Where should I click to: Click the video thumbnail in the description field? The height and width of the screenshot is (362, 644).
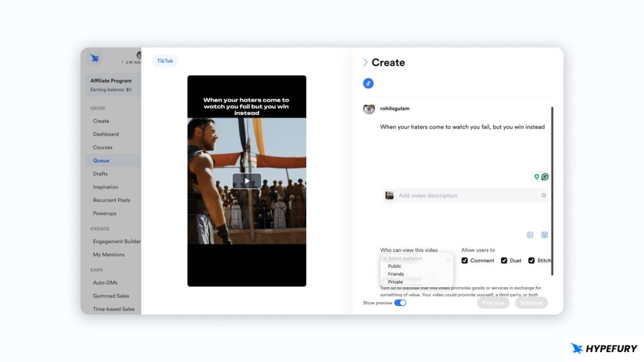[x=390, y=195]
